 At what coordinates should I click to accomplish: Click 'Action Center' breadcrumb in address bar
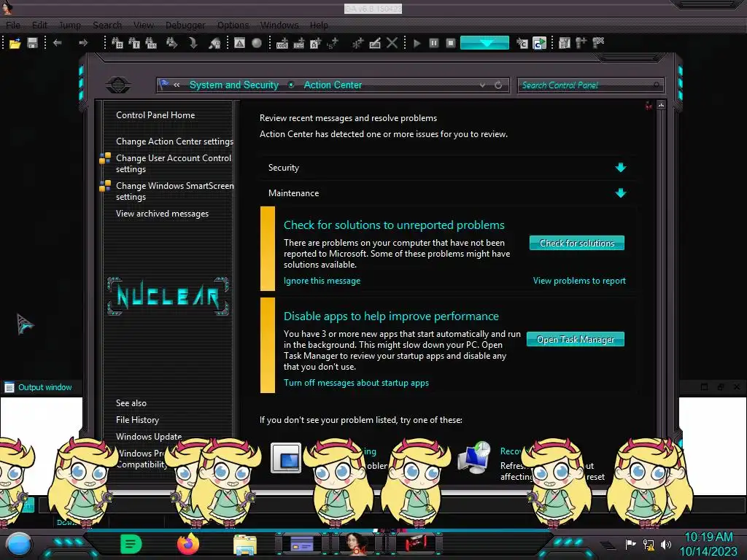click(333, 85)
